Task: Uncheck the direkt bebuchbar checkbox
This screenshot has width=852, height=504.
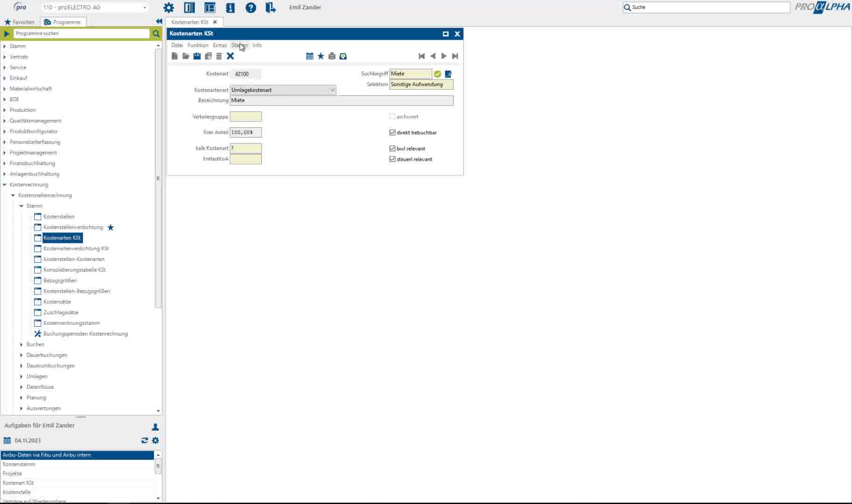Action: point(392,133)
